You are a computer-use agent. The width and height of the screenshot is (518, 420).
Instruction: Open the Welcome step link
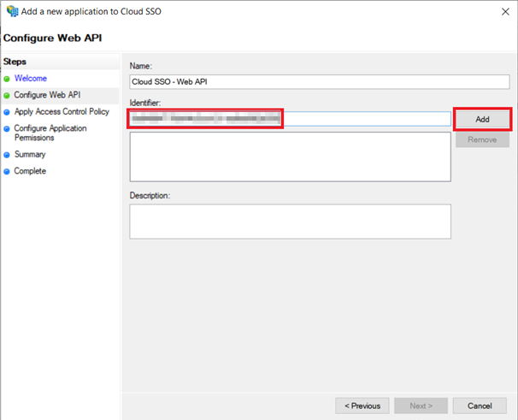pos(30,79)
